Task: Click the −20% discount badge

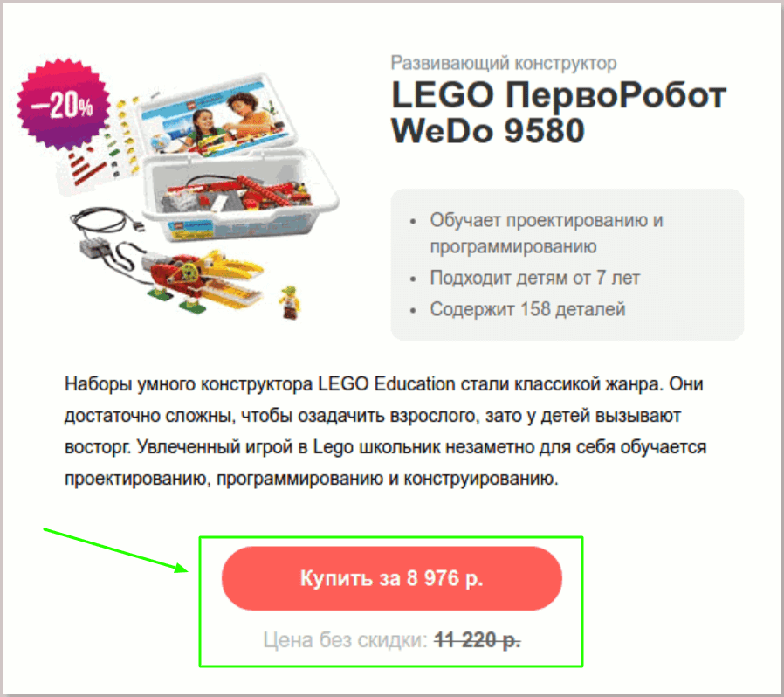Action: [x=64, y=104]
